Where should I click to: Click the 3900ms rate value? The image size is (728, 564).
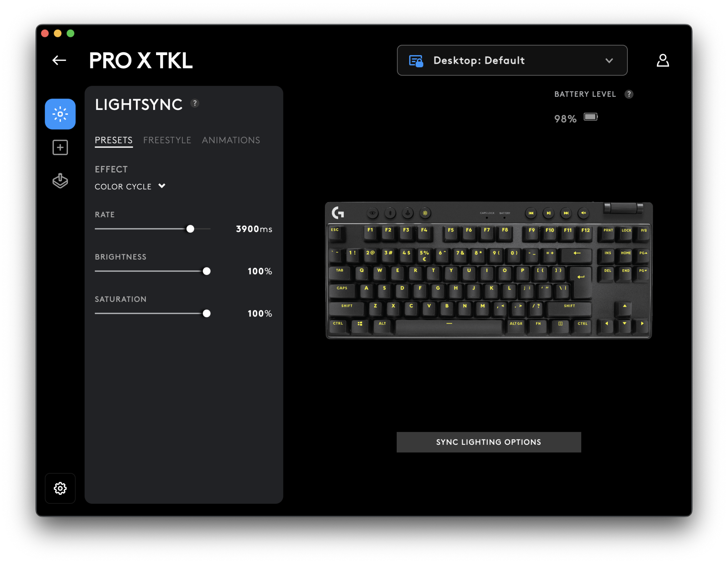254,229
